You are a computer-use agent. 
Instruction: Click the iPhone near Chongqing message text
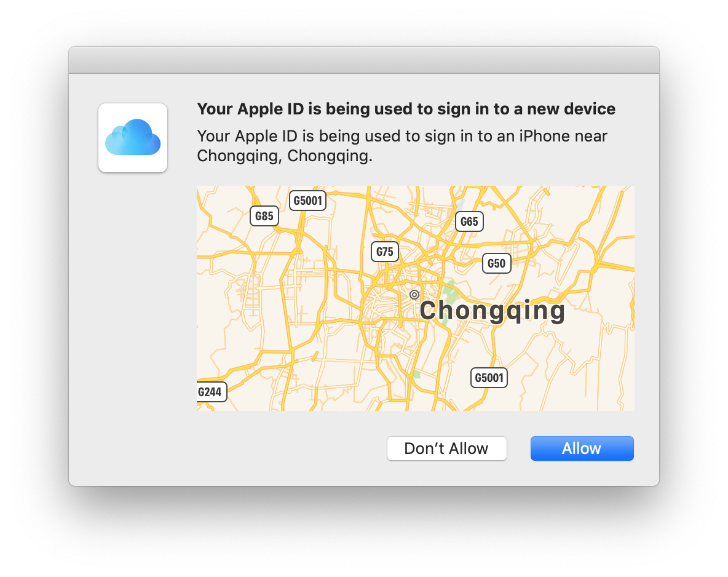[x=402, y=146]
